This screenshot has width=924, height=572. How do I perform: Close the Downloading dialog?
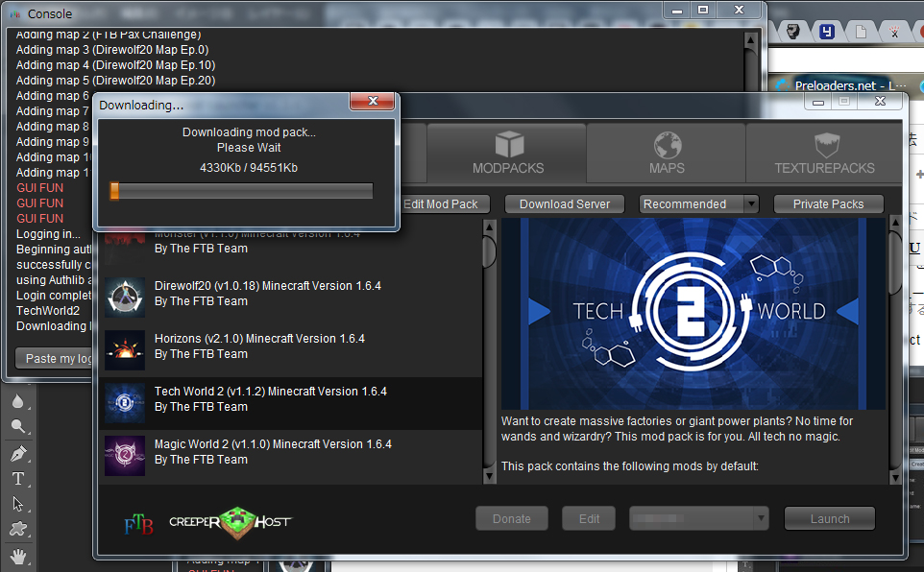tap(372, 101)
